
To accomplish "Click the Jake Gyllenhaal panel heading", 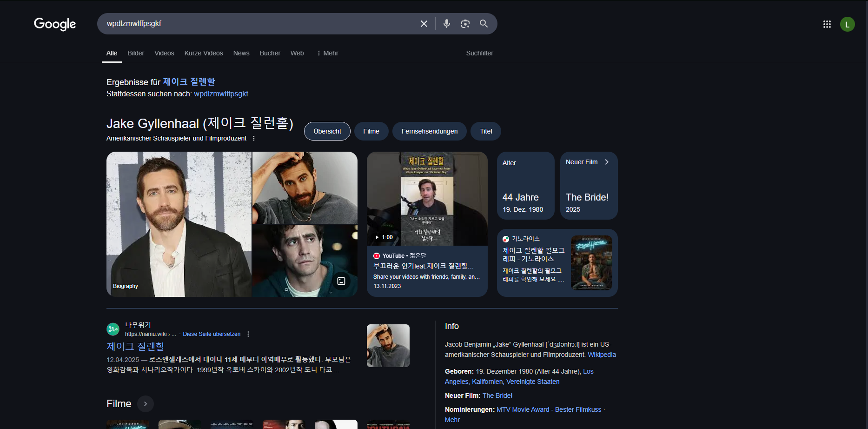I will pos(199,123).
